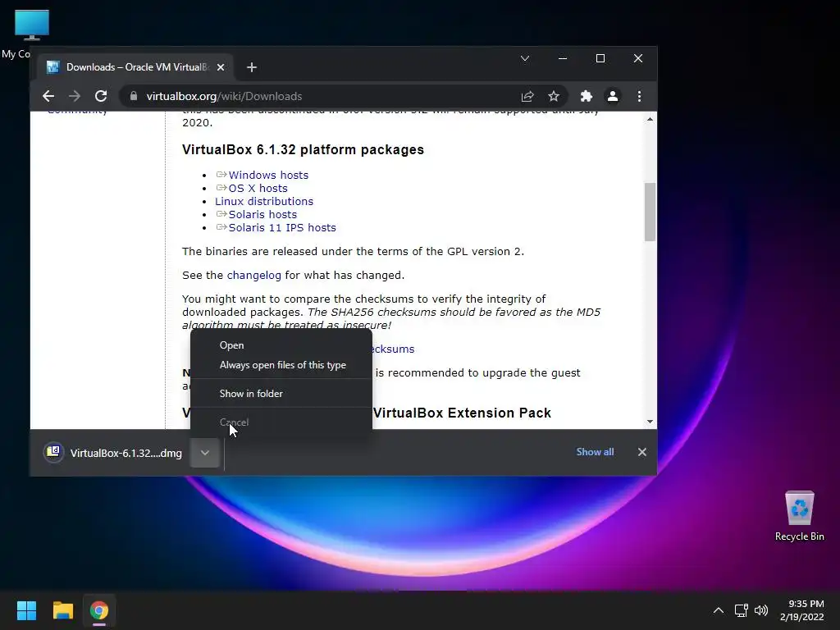Click the VirtualBox-6.1.32 dmg download item
Viewport: 840px width, 630px height.
(113, 453)
